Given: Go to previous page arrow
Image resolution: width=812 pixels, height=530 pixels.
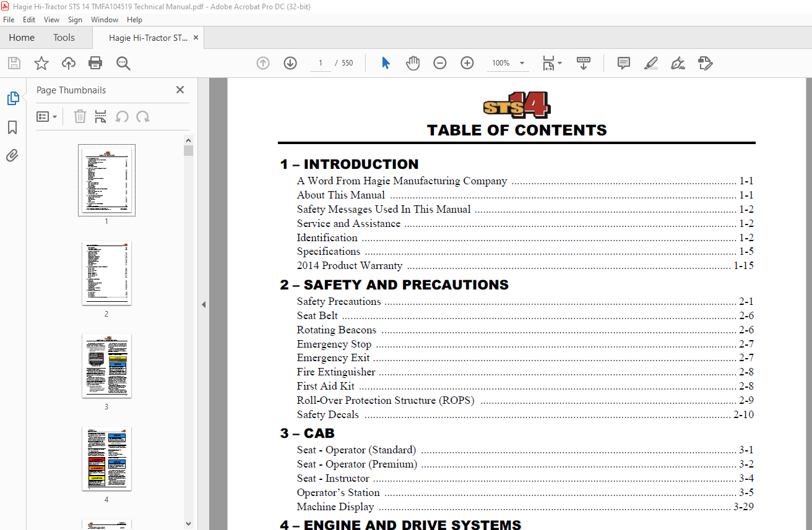Looking at the screenshot, I should pyautogui.click(x=263, y=63).
